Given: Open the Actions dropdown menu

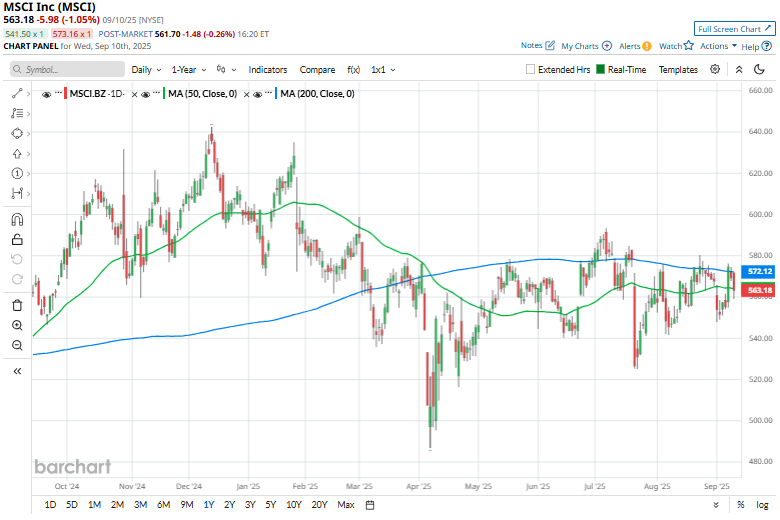Looking at the screenshot, I should point(718,46).
